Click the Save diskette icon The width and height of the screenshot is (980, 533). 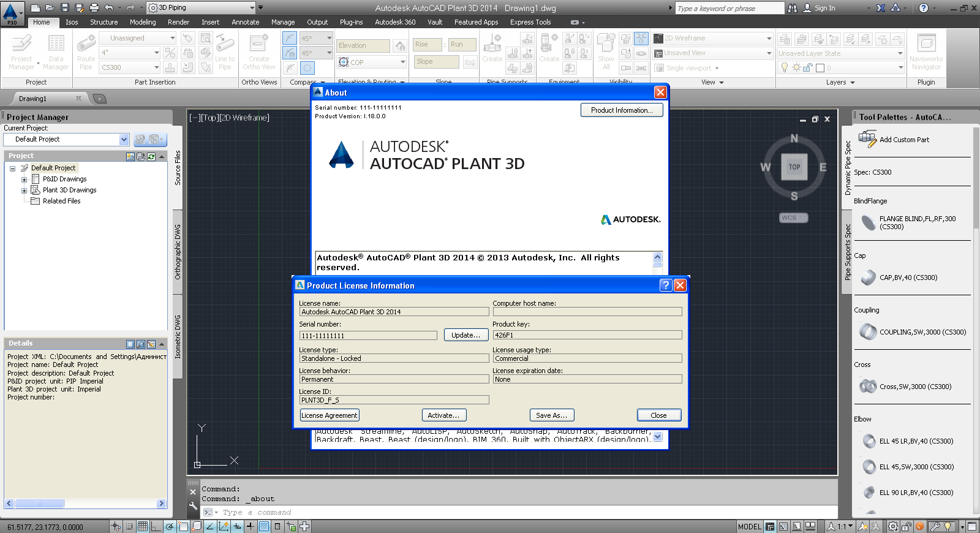[64, 8]
